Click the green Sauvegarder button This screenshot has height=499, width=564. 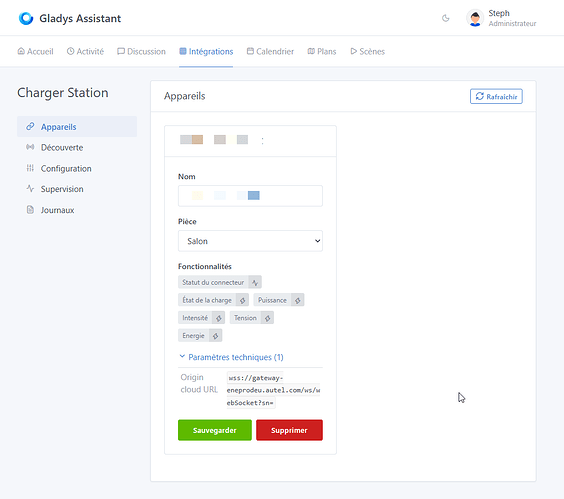[215, 430]
